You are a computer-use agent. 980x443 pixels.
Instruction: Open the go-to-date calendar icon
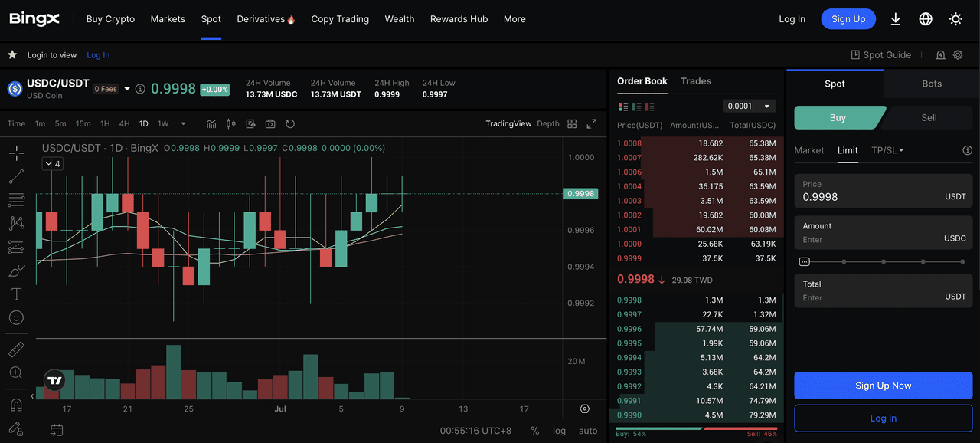click(x=57, y=431)
